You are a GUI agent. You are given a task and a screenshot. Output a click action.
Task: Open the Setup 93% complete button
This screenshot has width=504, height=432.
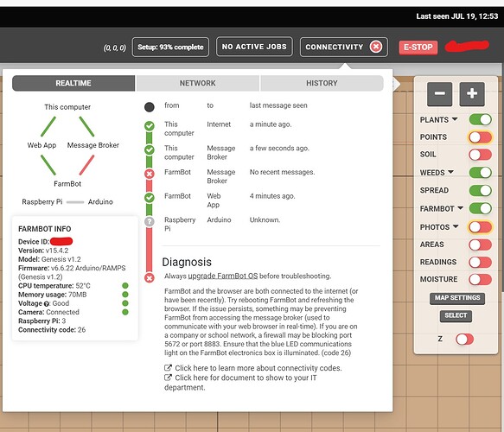point(170,48)
